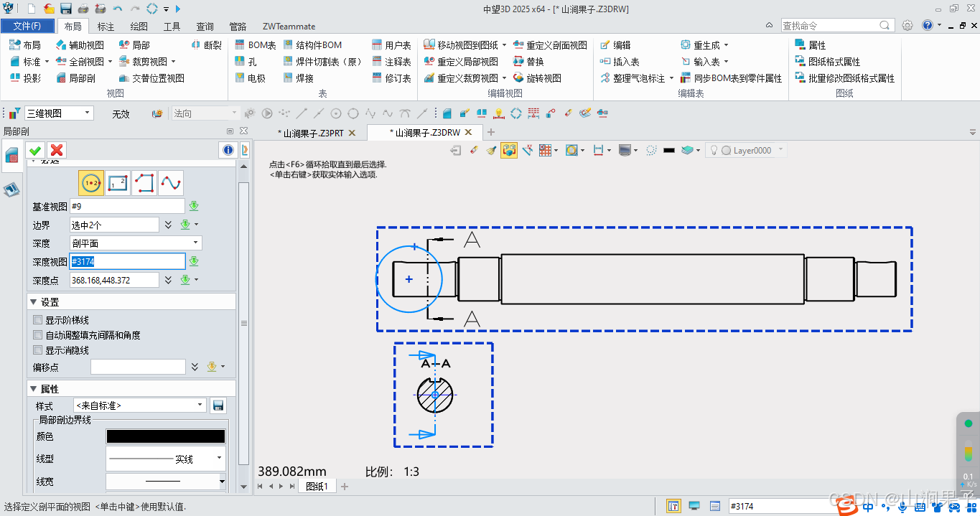Click the 替换 view tool
Image resolution: width=980 pixels, height=516 pixels.
[x=528, y=62]
